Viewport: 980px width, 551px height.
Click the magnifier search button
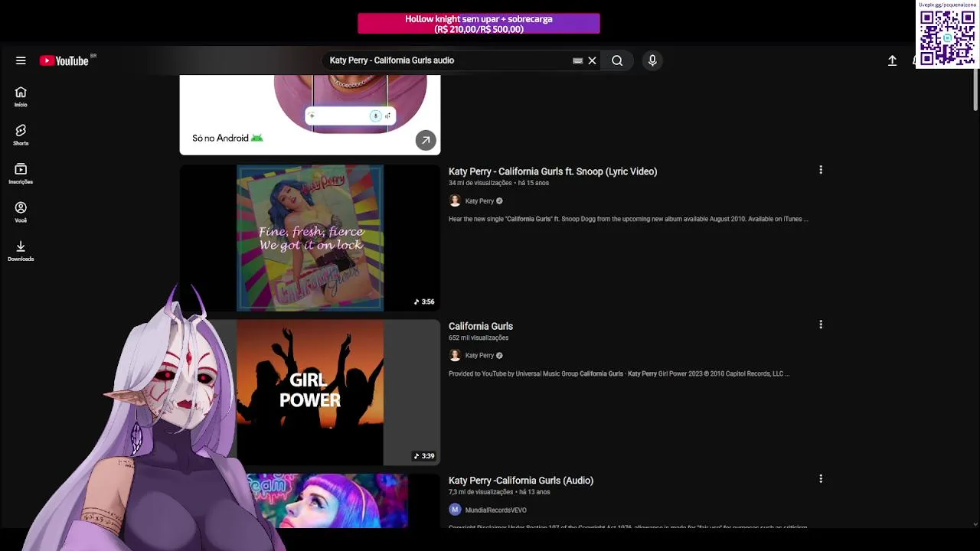point(617,60)
